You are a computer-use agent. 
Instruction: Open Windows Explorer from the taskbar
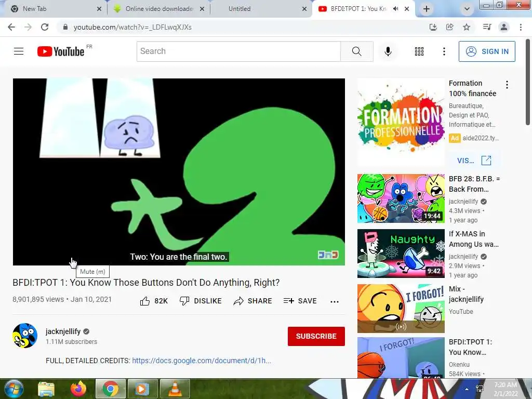46,389
